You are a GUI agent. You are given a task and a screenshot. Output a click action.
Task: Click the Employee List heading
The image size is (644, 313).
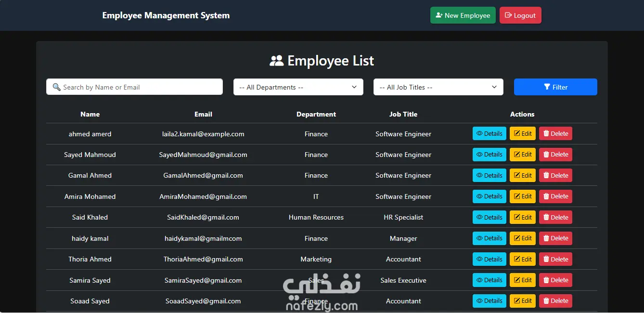coord(322,61)
